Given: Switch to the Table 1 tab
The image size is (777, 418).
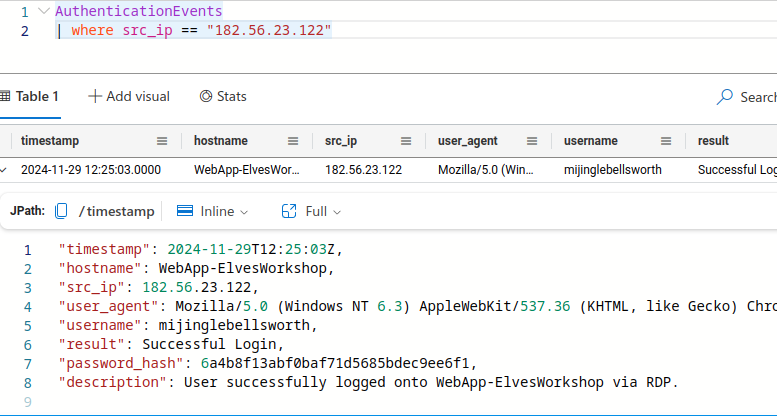Looking at the screenshot, I should (30, 97).
